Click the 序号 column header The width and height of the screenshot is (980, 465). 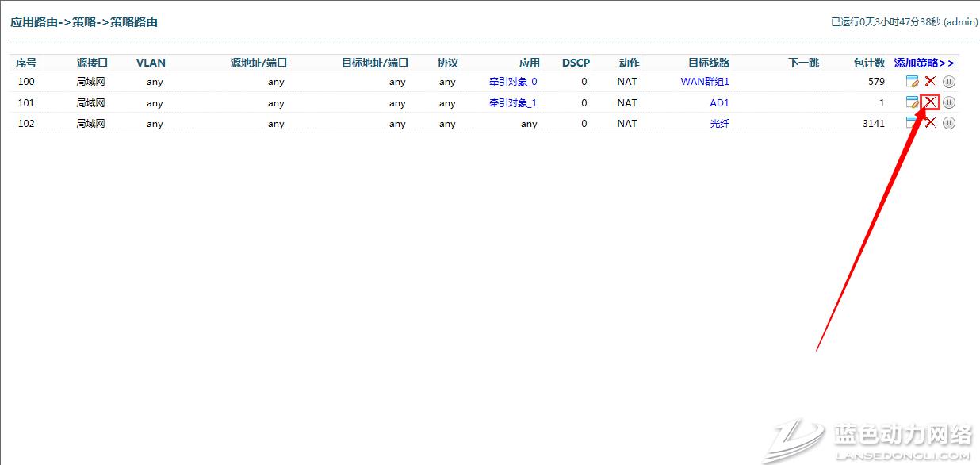26,63
